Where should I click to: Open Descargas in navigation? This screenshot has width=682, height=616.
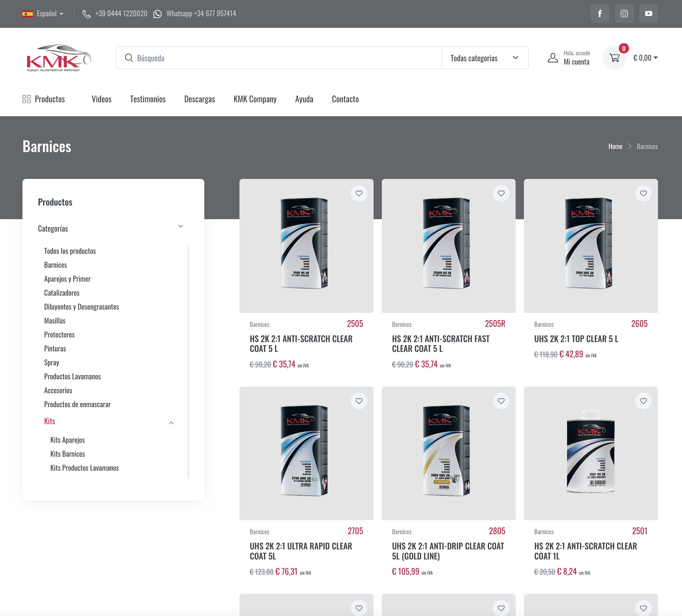[200, 99]
